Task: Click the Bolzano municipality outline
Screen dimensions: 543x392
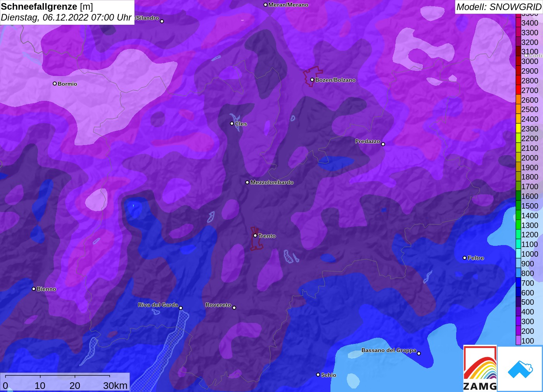Action: (x=313, y=76)
